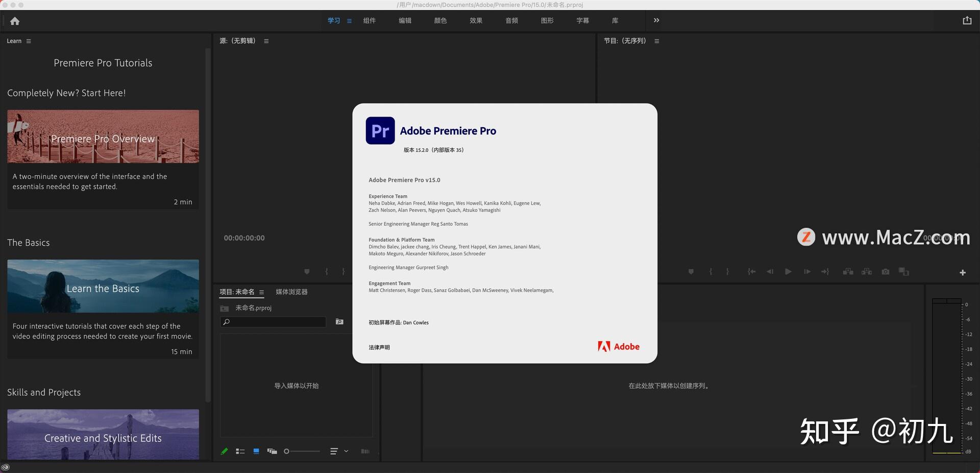This screenshot has width=980, height=473.
Task: Switch to the 字幕 workspace tab
Action: pos(582,20)
